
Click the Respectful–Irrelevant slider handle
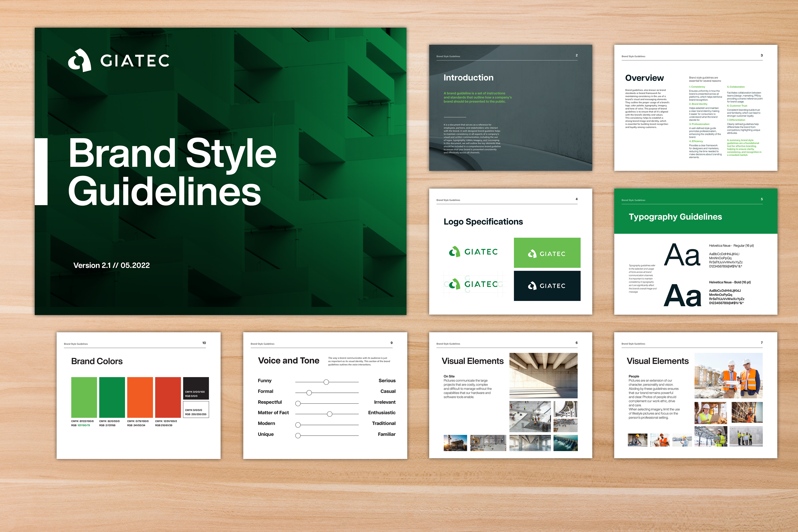(298, 403)
